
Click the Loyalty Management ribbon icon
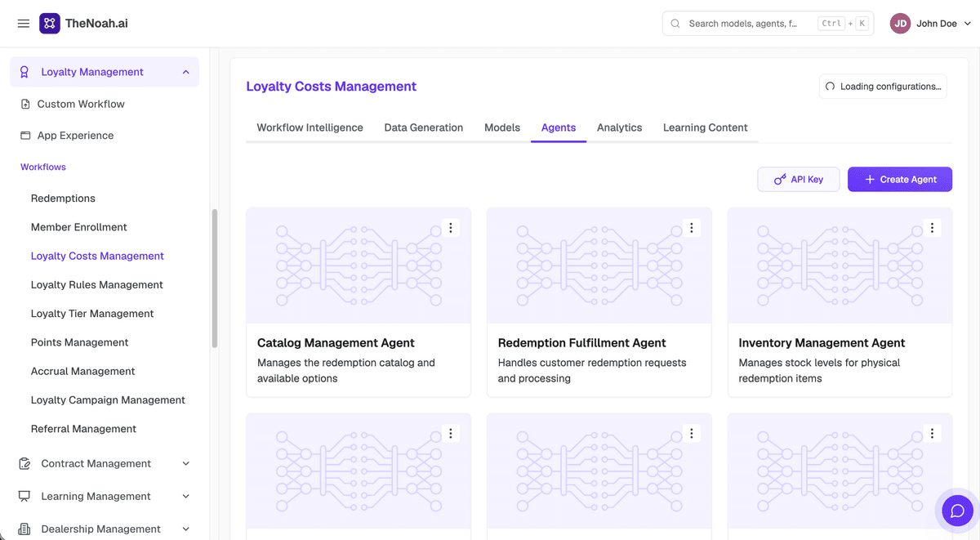tap(24, 72)
